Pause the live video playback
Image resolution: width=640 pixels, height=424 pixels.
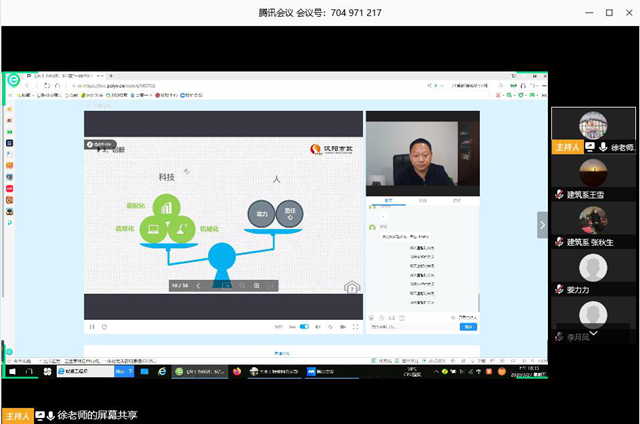point(91,327)
